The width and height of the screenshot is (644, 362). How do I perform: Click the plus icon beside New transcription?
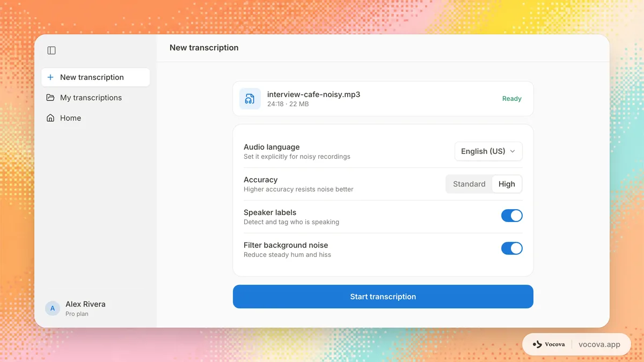point(50,77)
